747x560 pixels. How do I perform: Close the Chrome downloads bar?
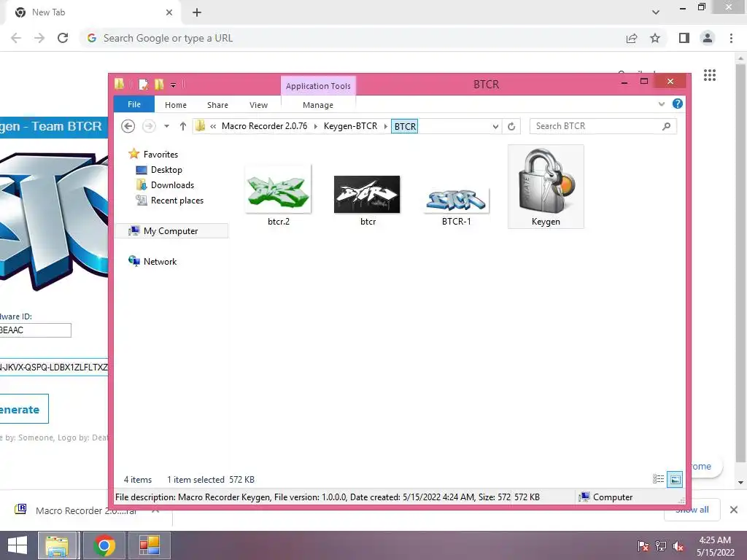click(734, 510)
